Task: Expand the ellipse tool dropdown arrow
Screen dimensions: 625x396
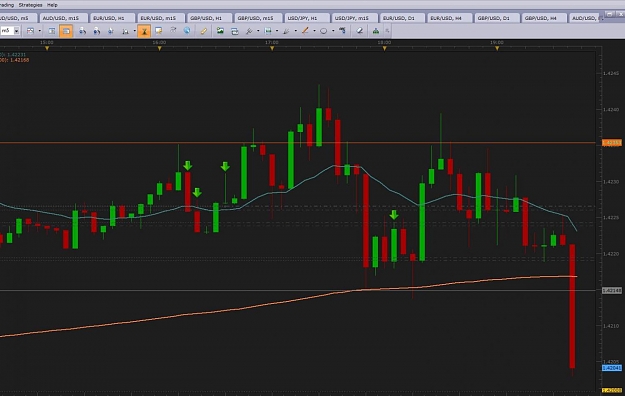Action: coord(333,31)
